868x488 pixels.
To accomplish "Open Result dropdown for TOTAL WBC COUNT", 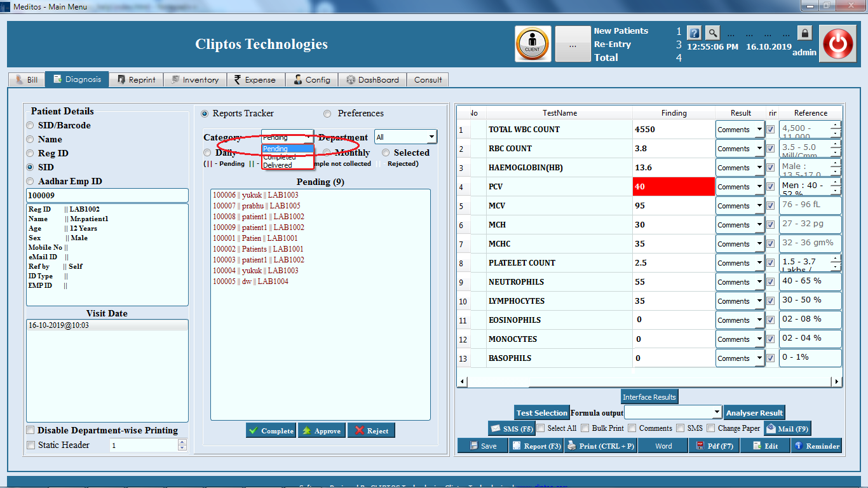I will (x=740, y=130).
